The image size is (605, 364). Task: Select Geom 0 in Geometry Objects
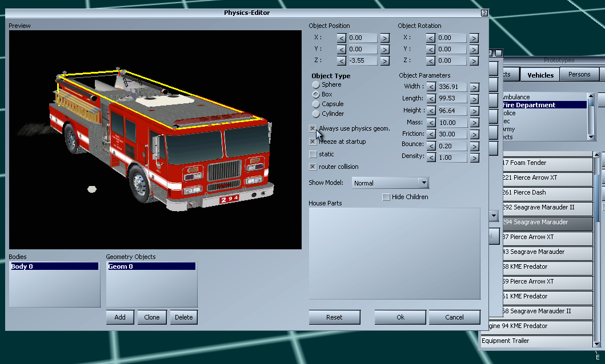(x=151, y=266)
